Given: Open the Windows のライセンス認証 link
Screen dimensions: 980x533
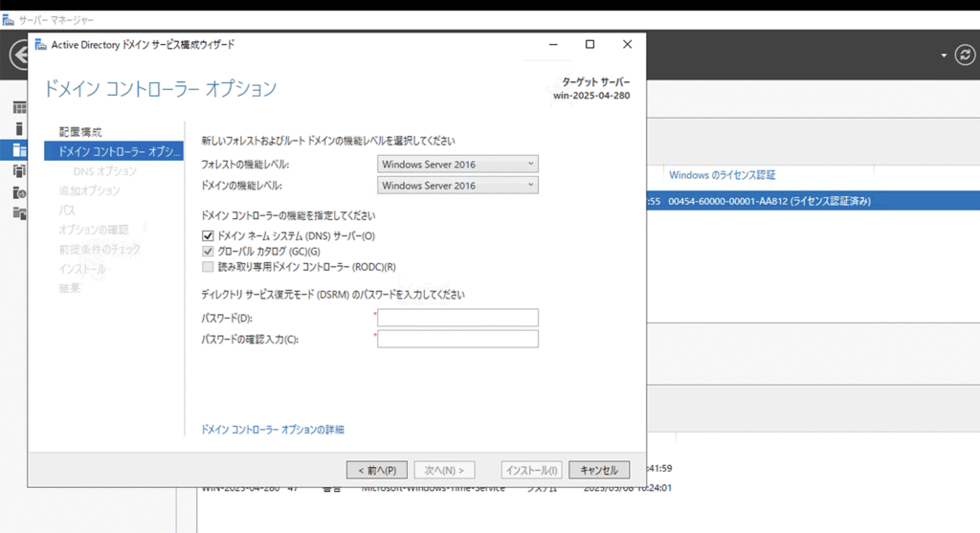Looking at the screenshot, I should point(722,175).
